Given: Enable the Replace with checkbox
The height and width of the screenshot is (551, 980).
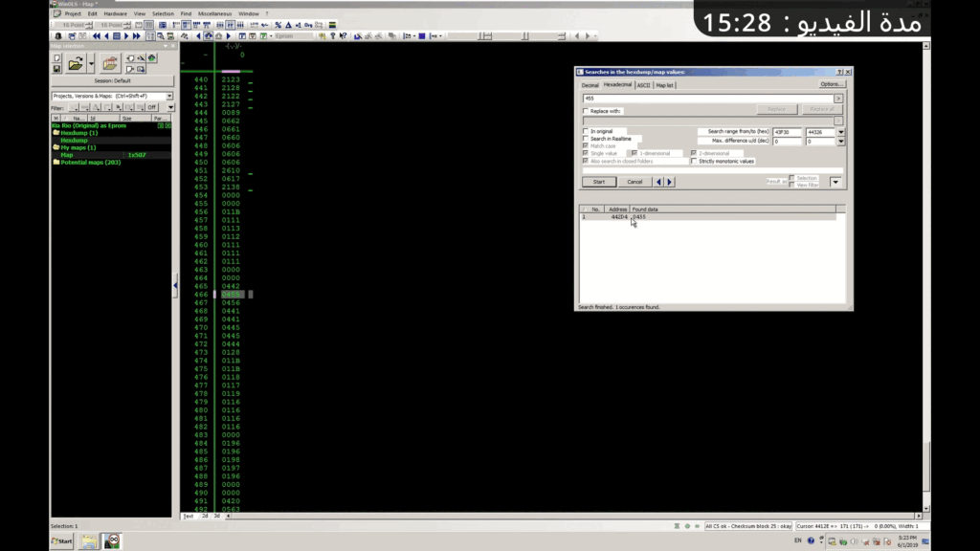Looking at the screenshot, I should click(586, 111).
